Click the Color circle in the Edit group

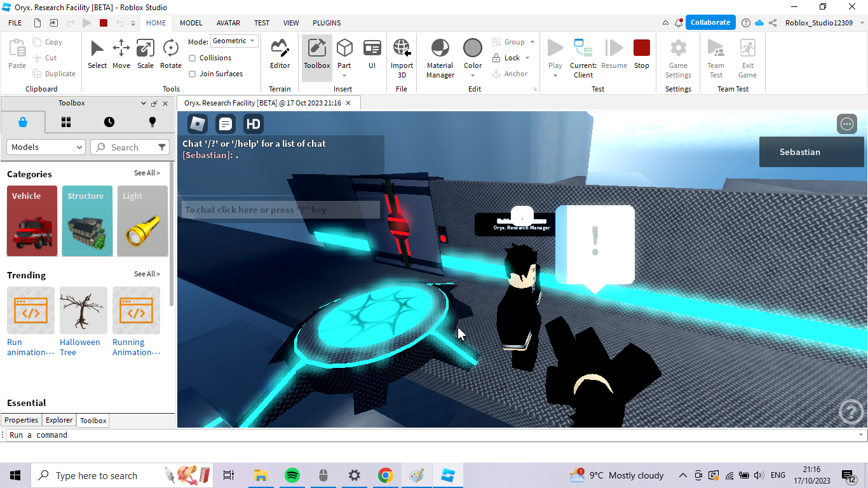click(473, 48)
